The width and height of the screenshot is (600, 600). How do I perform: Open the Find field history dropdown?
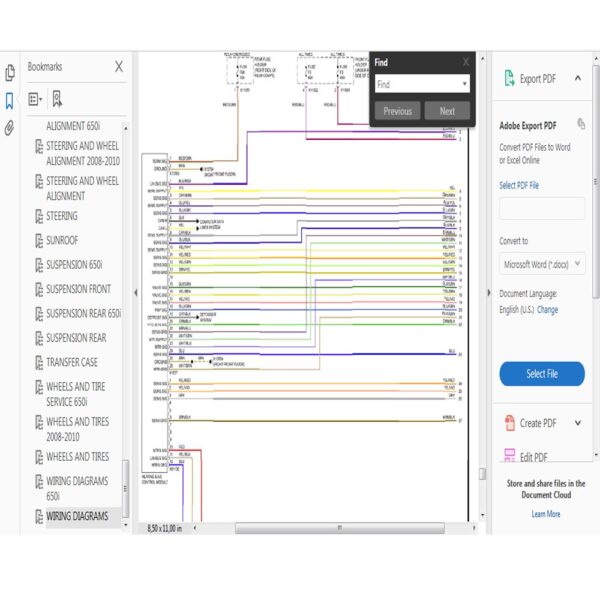tap(465, 84)
